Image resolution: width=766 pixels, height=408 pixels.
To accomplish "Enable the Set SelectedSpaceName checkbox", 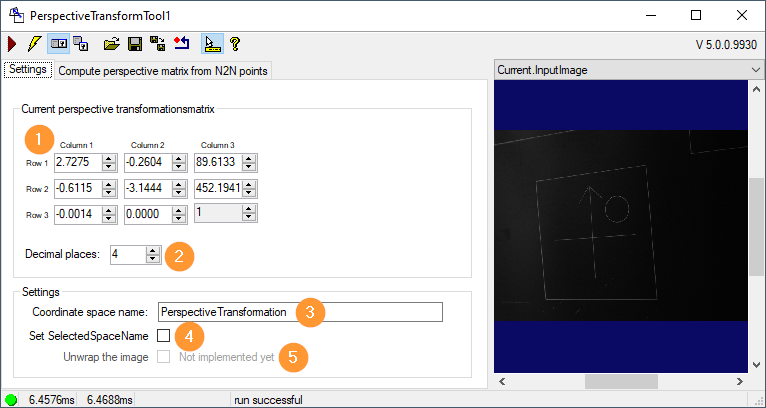I will (164, 335).
